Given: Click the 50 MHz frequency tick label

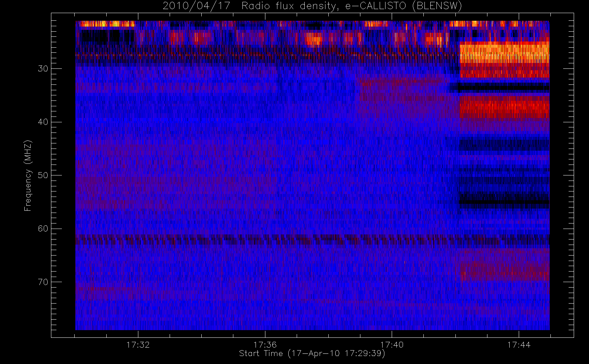Looking at the screenshot, I should pyautogui.click(x=43, y=175).
